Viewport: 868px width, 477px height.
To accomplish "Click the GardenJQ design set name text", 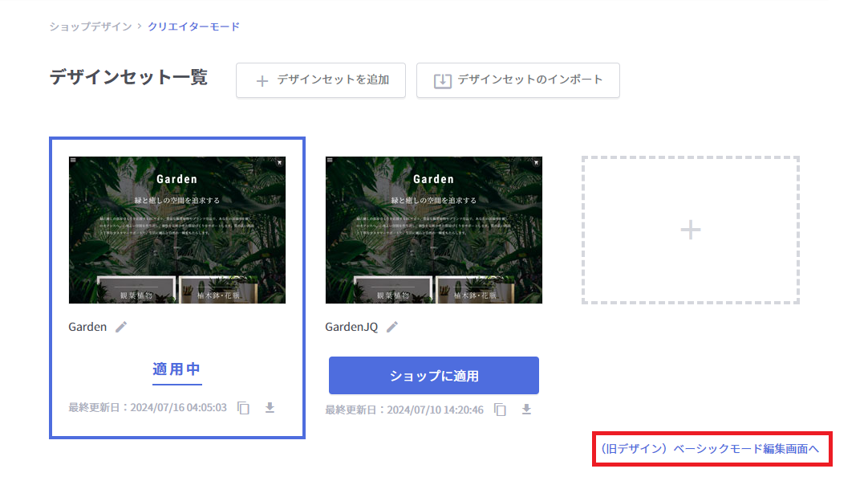I will [351, 327].
